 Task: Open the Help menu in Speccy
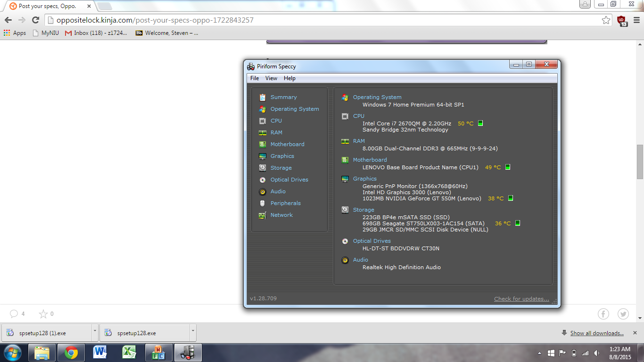[x=289, y=78]
